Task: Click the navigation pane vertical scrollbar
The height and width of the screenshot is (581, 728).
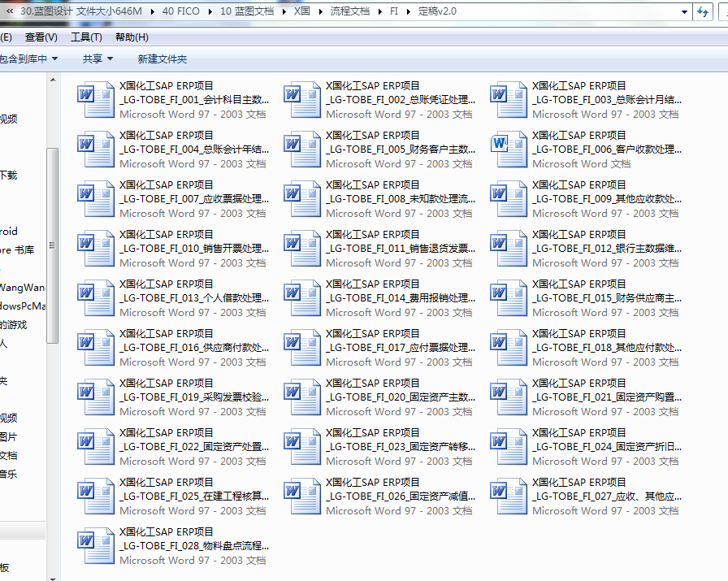Action: pos(53,244)
